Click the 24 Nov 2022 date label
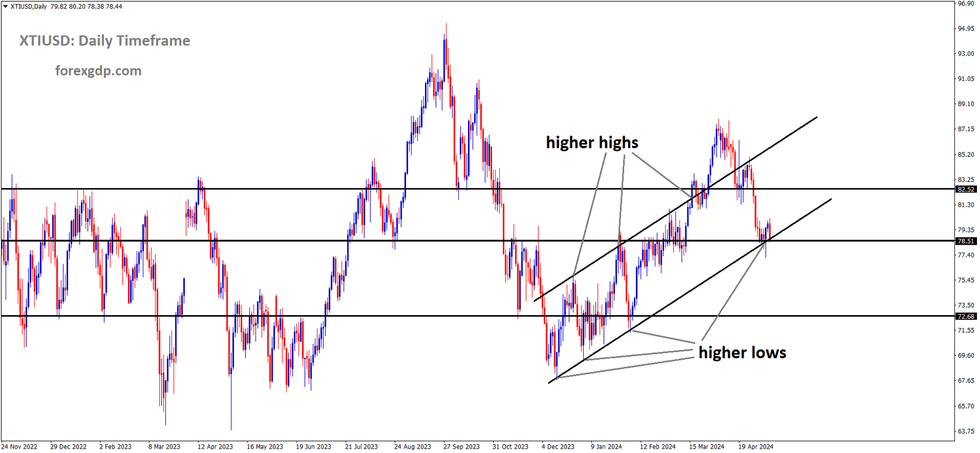Viewport: 980px width, 453px height. (20, 447)
